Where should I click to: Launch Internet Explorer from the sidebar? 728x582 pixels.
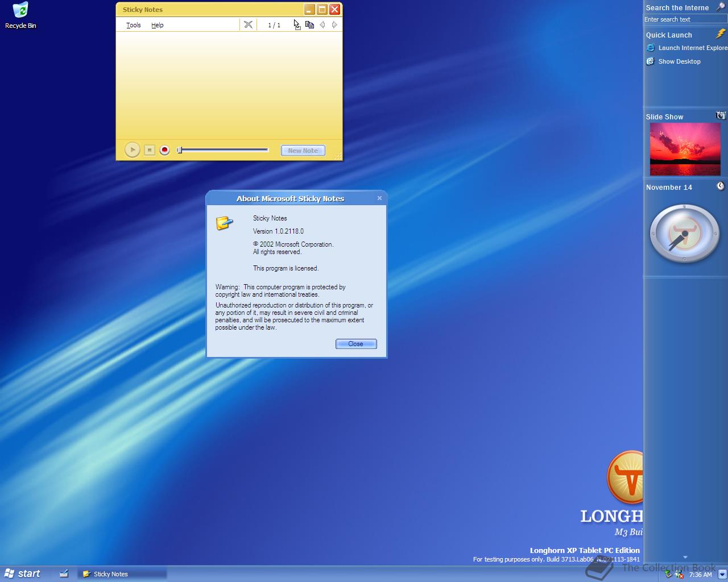693,48
